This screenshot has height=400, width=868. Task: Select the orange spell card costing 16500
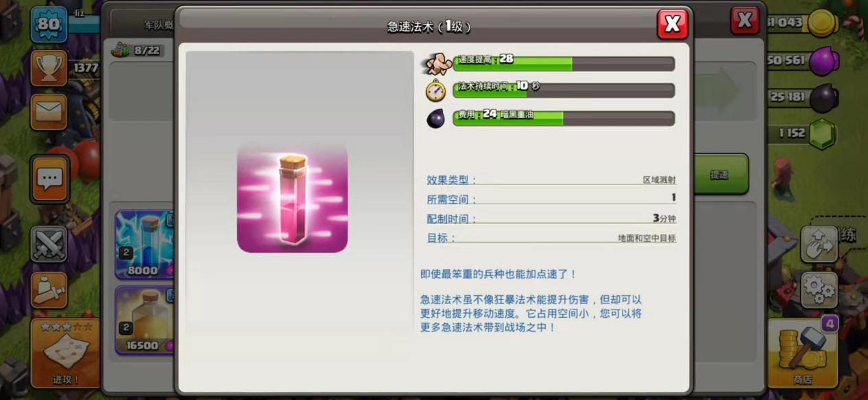click(145, 320)
